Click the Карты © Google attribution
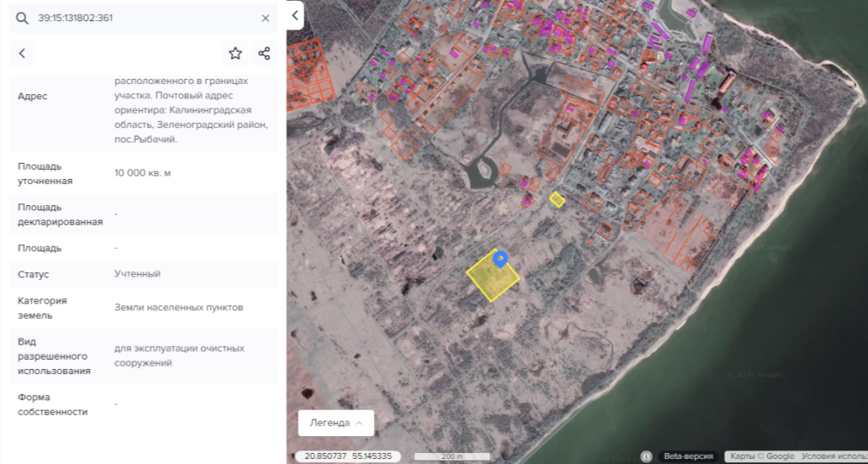 point(763,456)
